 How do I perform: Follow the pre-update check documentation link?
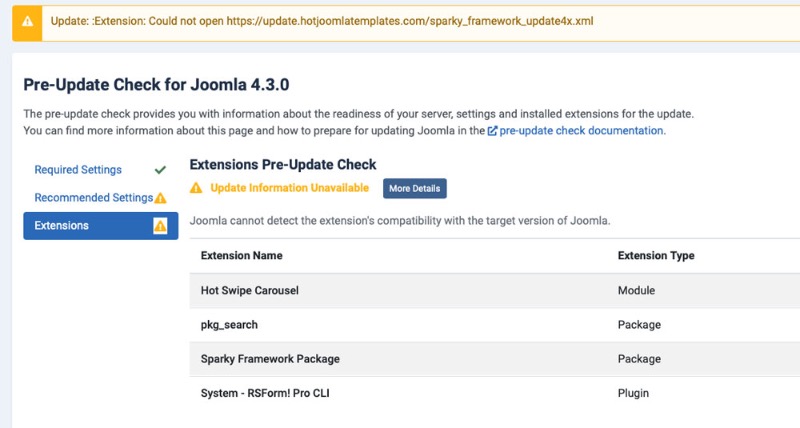coord(581,131)
